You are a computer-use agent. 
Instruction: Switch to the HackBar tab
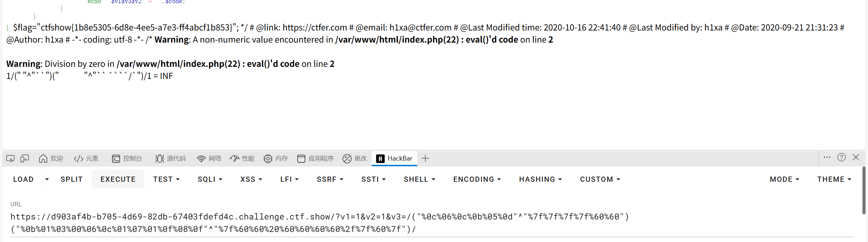[x=394, y=159]
